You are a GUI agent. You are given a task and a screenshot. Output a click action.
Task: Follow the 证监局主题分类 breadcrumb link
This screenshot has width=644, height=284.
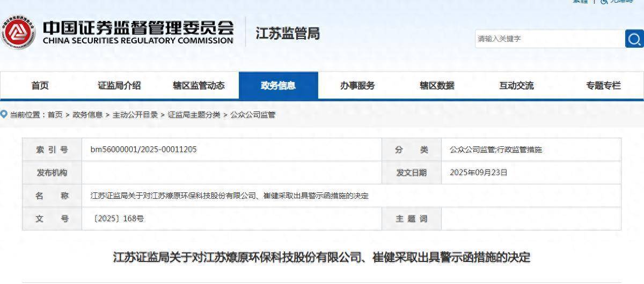pyautogui.click(x=194, y=115)
